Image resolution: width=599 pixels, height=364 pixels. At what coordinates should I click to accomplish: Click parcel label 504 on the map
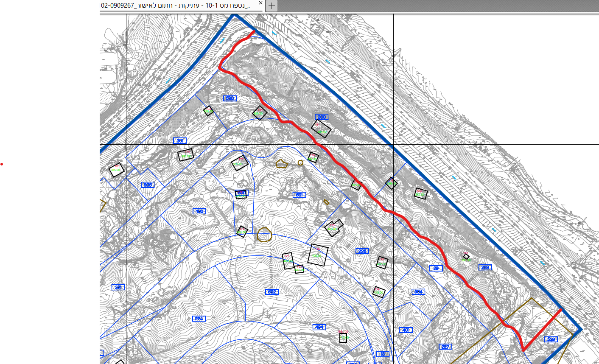point(418,292)
